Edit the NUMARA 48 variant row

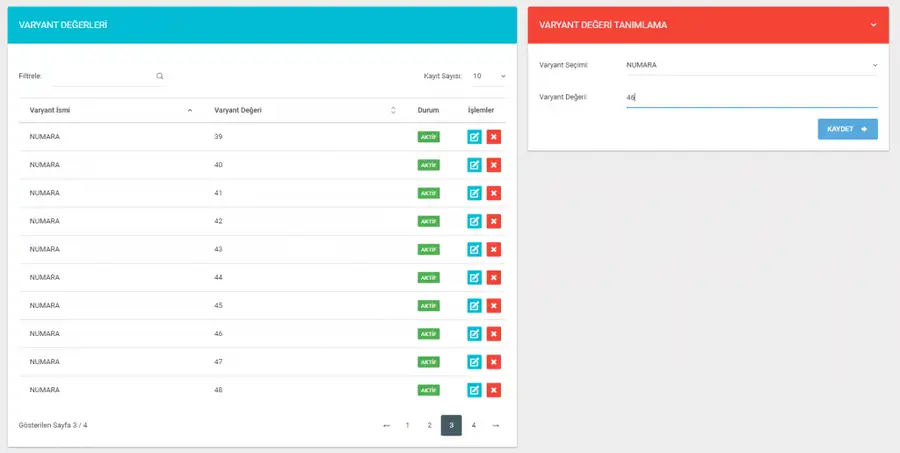pyautogui.click(x=474, y=390)
